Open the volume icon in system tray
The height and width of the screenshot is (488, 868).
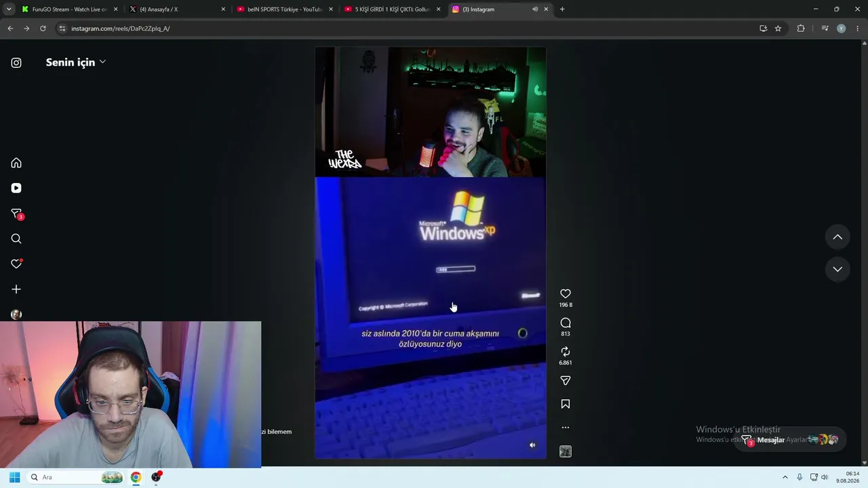tap(825, 477)
